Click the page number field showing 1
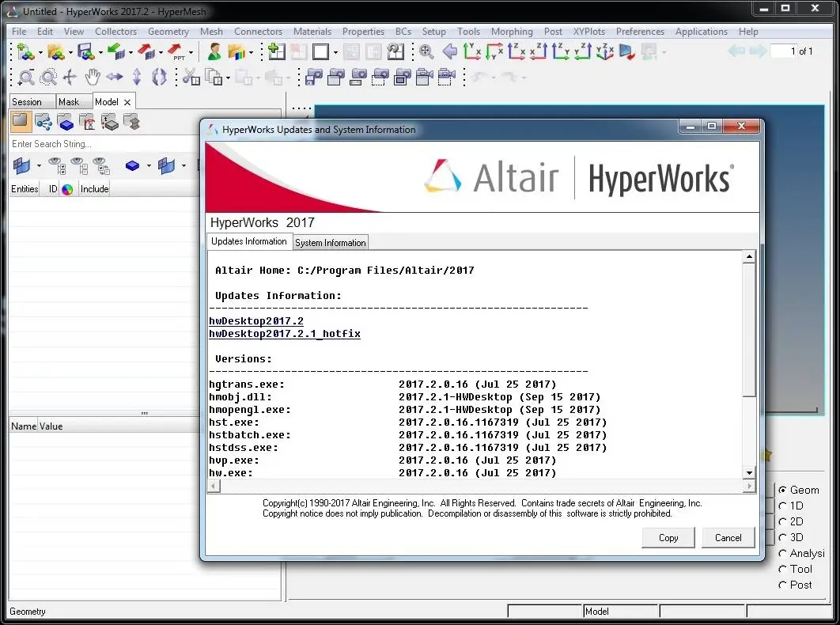This screenshot has width=840, height=625. tap(783, 51)
